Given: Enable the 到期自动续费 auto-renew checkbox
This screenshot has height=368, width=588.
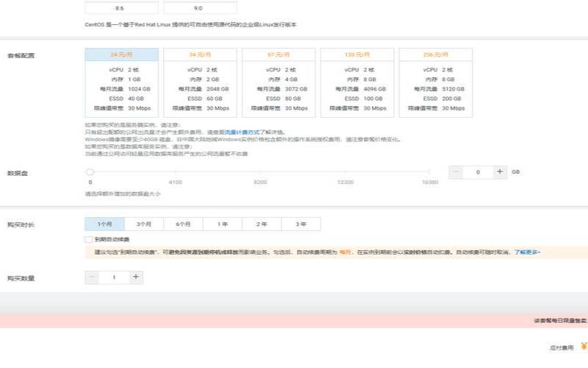Looking at the screenshot, I should pyautogui.click(x=88, y=239).
